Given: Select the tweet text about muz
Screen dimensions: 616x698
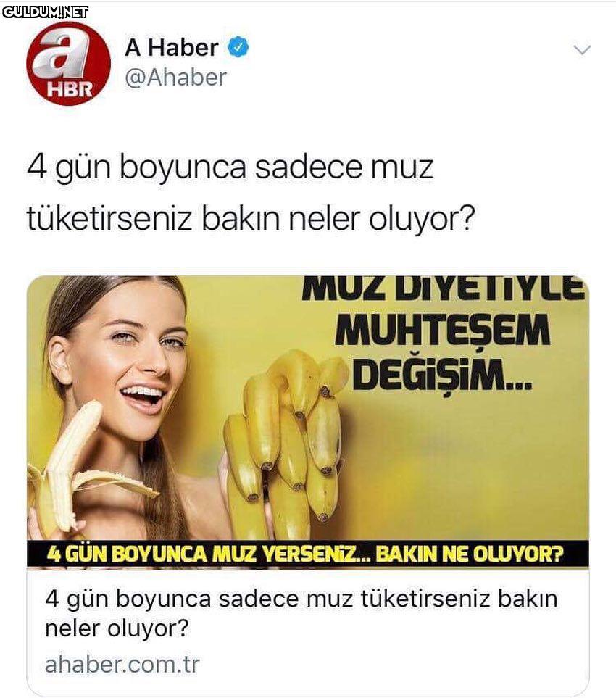Looking at the screenshot, I should pyautogui.click(x=251, y=194).
